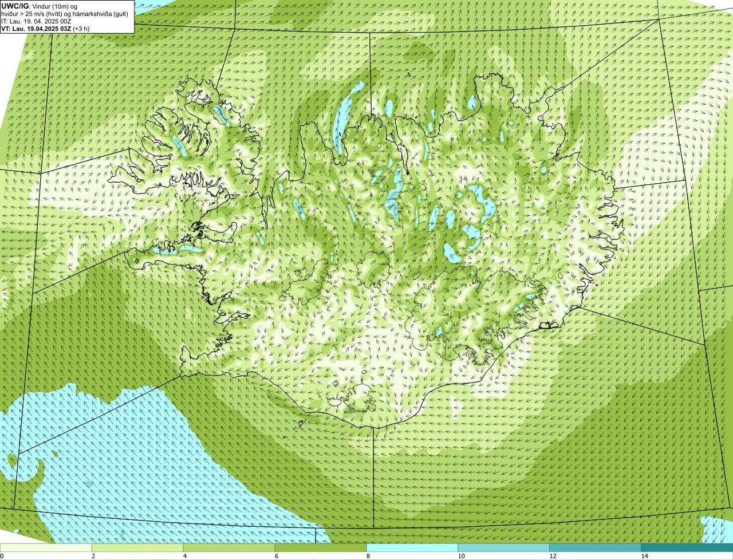Click the 2–4 m/s light green legend segment
The image size is (733, 560).
137,548
